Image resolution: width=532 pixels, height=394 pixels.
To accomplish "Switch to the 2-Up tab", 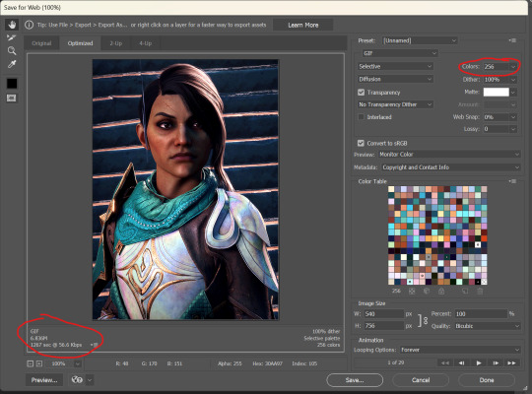I will (x=115, y=43).
